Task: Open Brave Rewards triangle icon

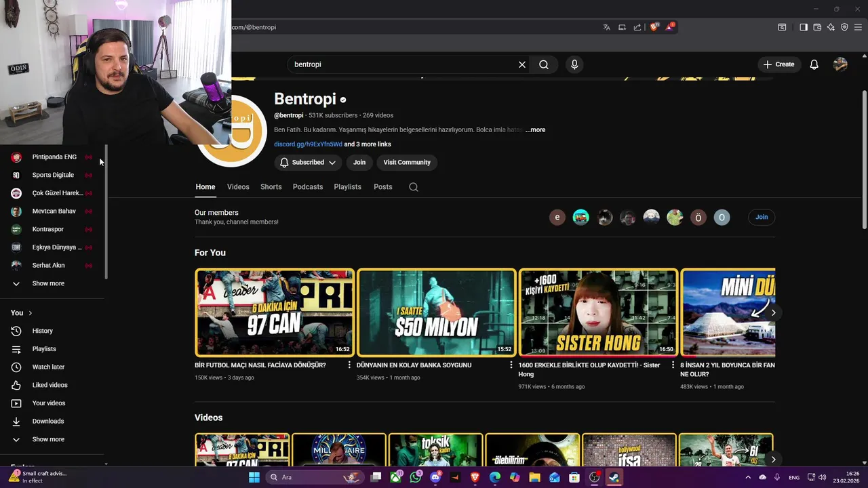Action: (670, 27)
